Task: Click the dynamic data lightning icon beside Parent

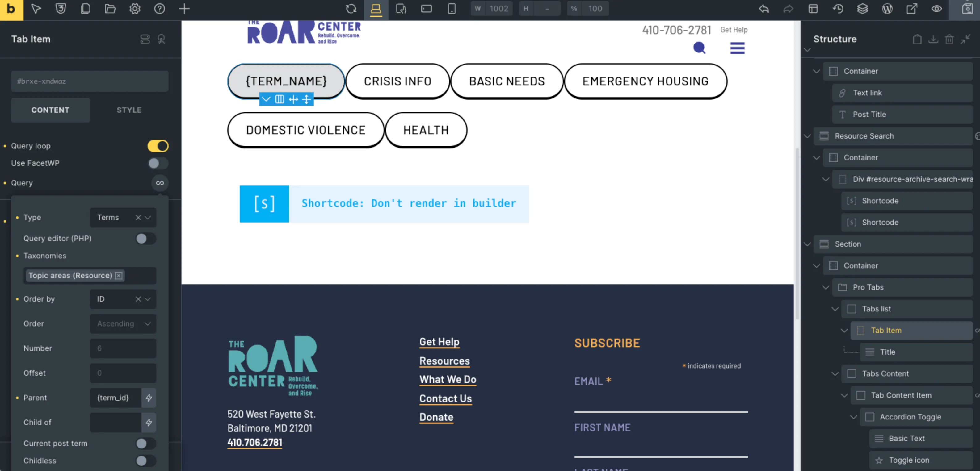Action: pos(149,398)
